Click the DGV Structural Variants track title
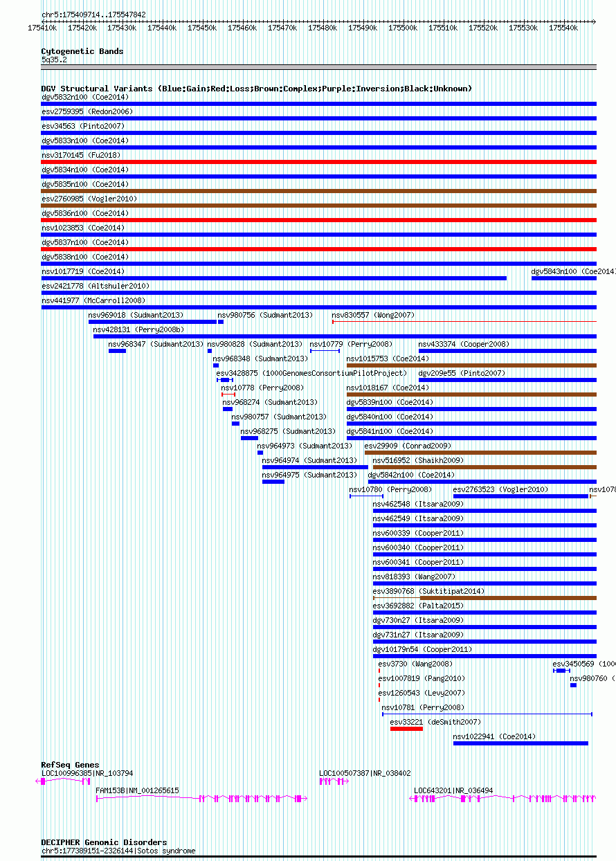 (256, 89)
